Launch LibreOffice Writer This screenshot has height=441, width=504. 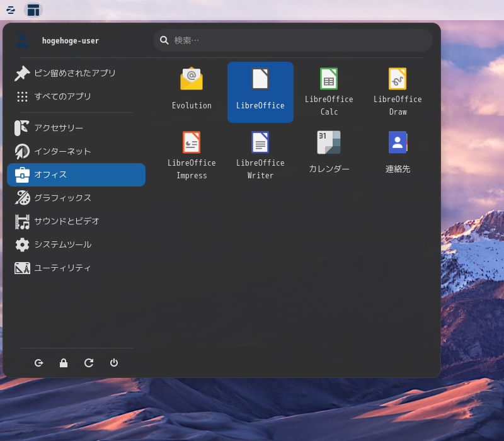tap(260, 156)
